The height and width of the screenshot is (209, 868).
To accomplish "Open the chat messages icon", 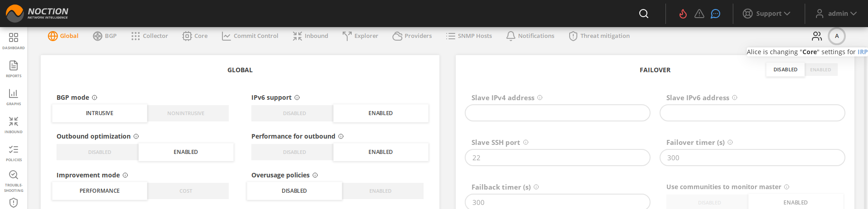I will coord(716,14).
